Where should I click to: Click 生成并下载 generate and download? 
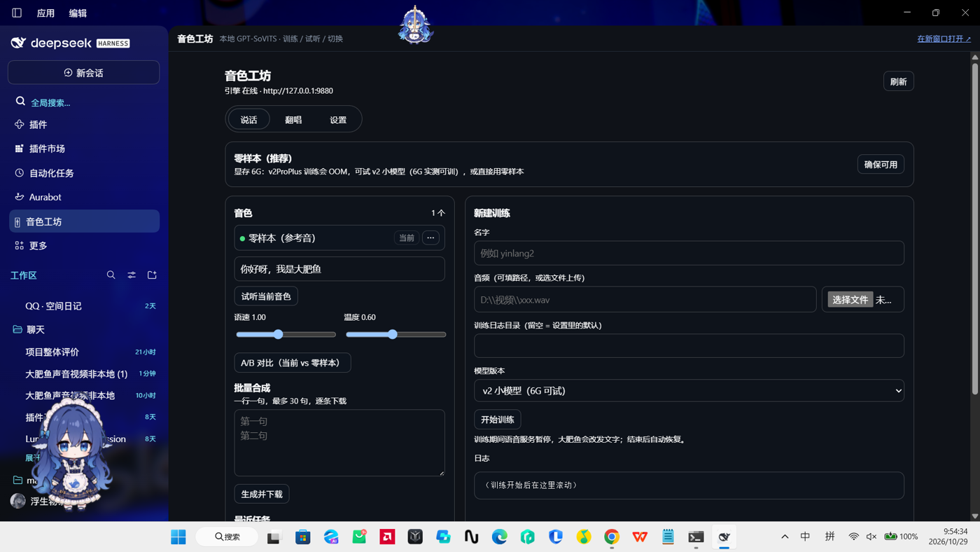(262, 494)
